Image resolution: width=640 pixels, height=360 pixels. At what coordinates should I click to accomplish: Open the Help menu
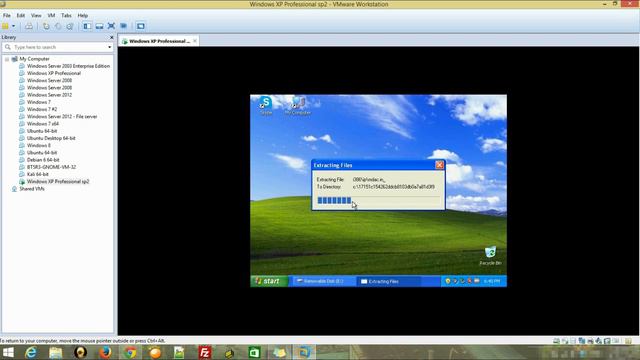82,16
